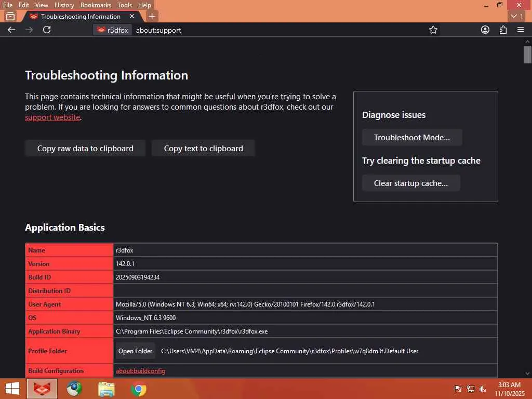Click the muted volume tray icon
This screenshot has width=532, height=399.
[483, 389]
